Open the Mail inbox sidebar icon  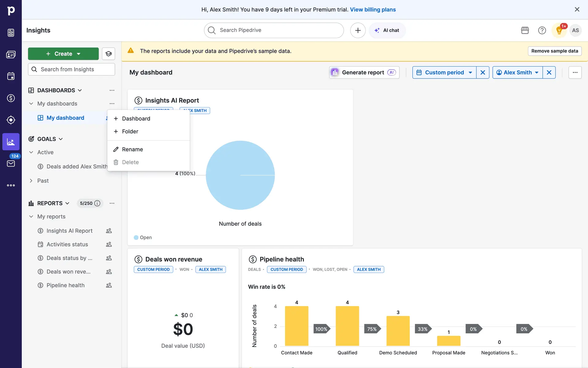11,163
